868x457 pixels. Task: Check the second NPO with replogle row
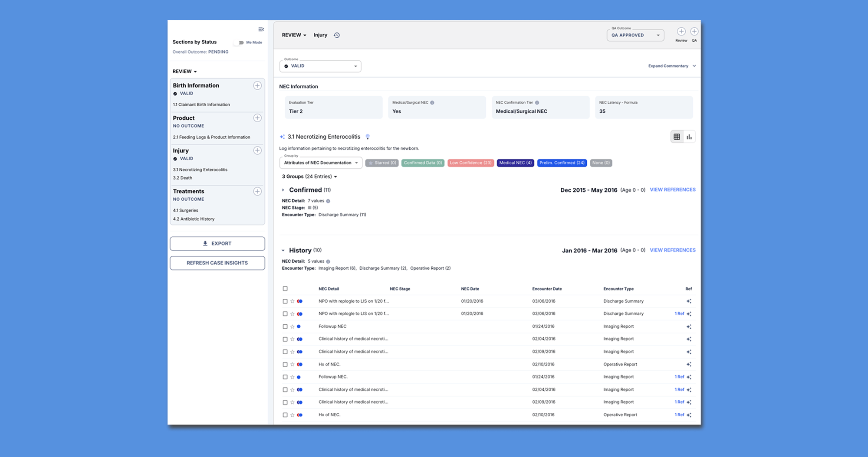pos(285,314)
